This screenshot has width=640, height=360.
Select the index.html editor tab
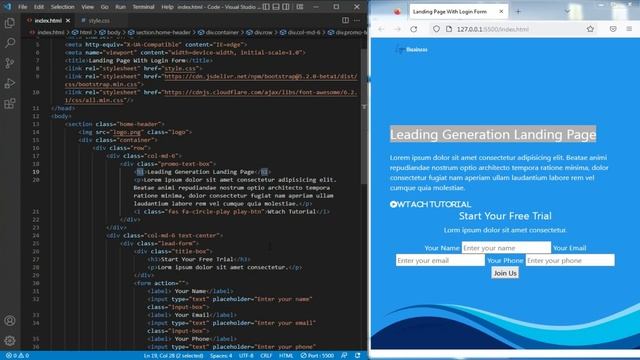click(x=48, y=20)
